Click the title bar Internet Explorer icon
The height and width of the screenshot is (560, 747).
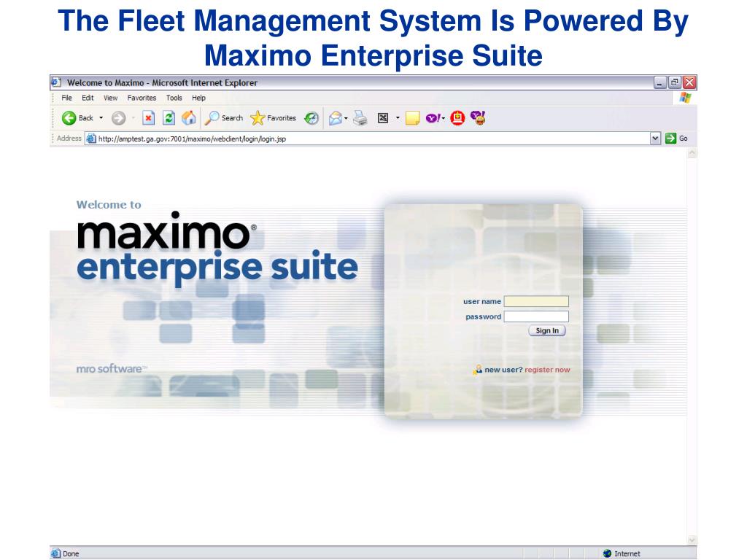click(x=56, y=82)
